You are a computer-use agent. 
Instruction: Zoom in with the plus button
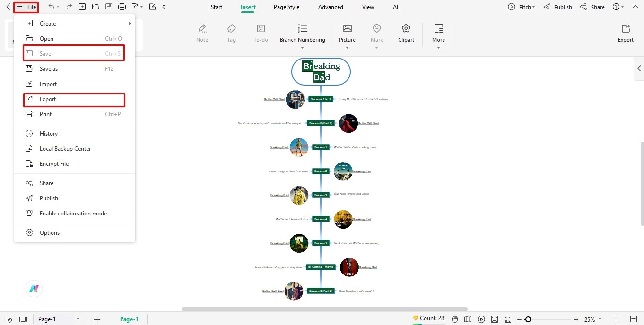(x=576, y=319)
